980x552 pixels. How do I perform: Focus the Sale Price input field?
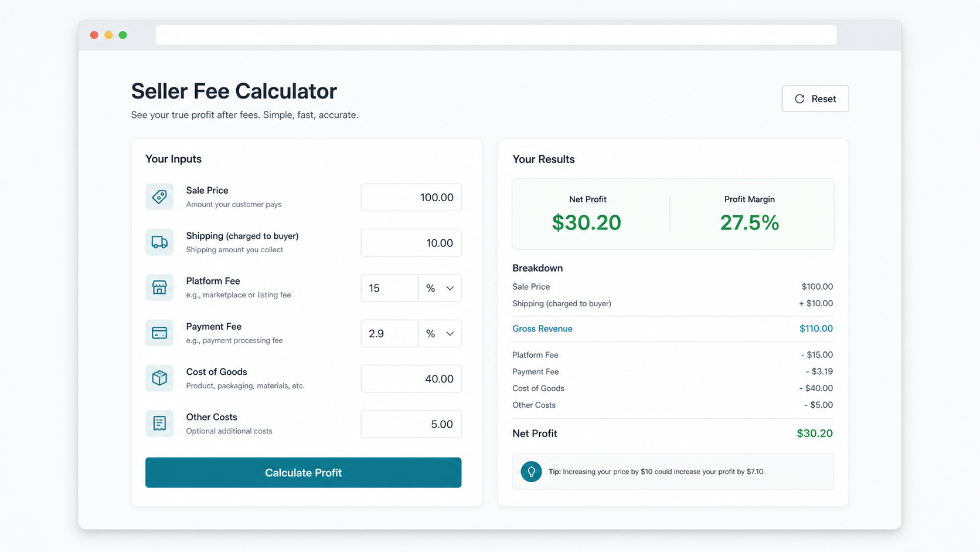coord(411,197)
